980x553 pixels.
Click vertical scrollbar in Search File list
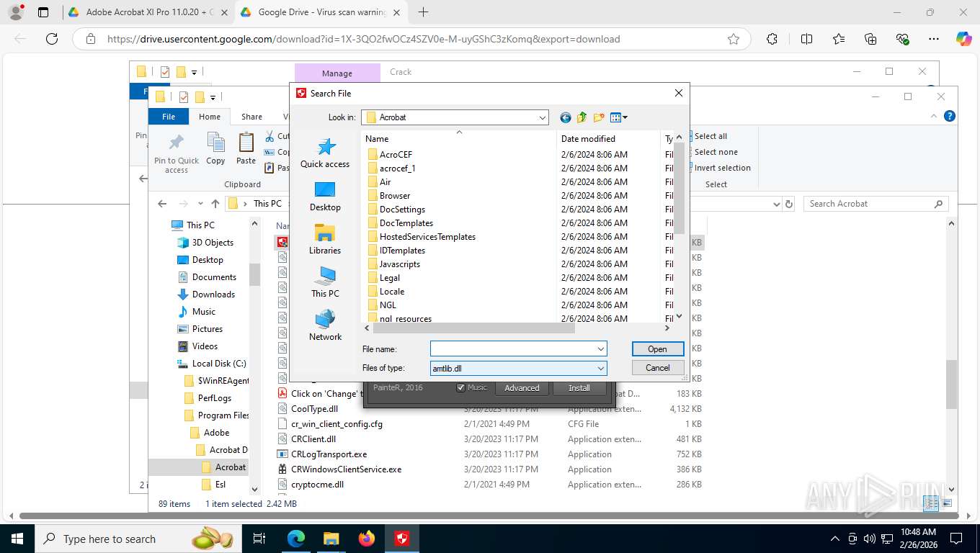[680, 188]
